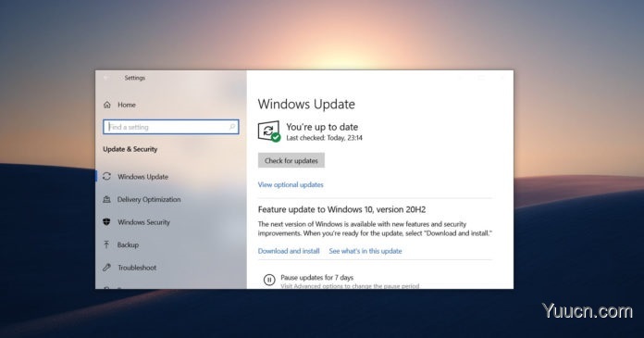
Task: Click Check for updates button
Action: pyautogui.click(x=291, y=160)
